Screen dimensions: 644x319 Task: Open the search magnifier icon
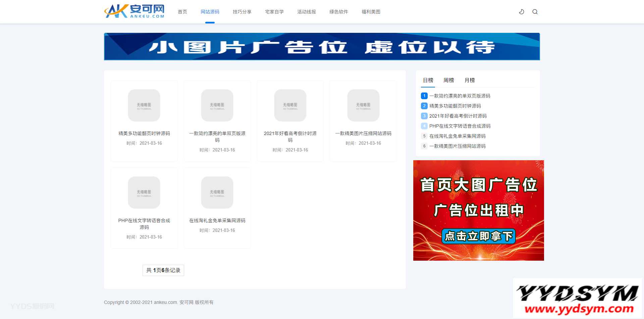[x=535, y=12]
